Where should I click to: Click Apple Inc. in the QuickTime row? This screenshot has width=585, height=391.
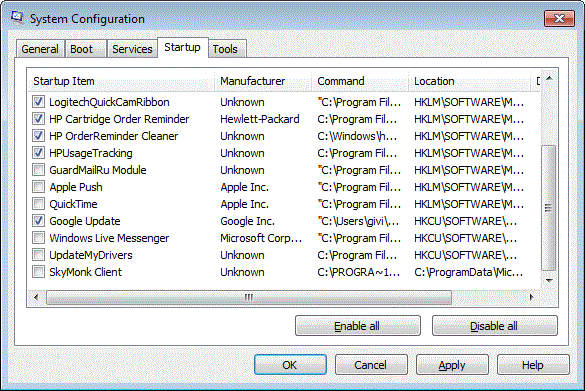pos(244,204)
